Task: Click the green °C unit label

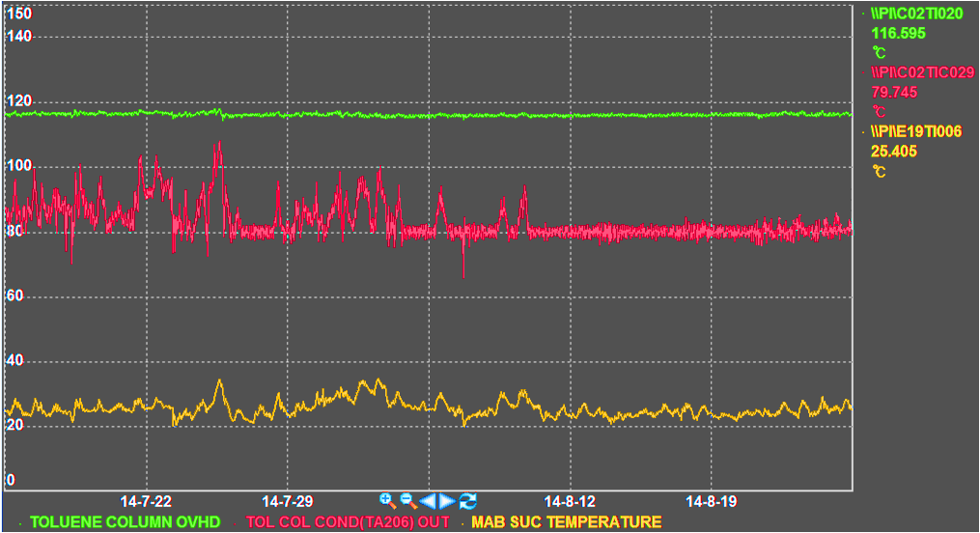Action: [x=879, y=52]
